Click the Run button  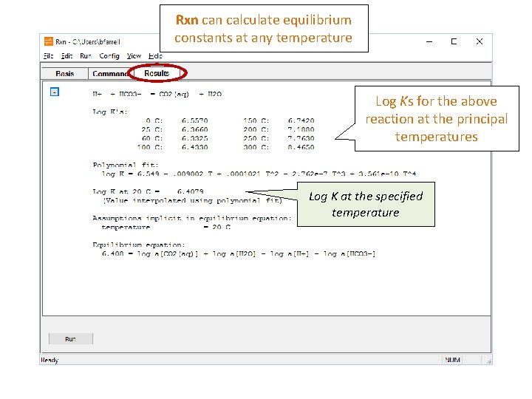[x=71, y=338]
